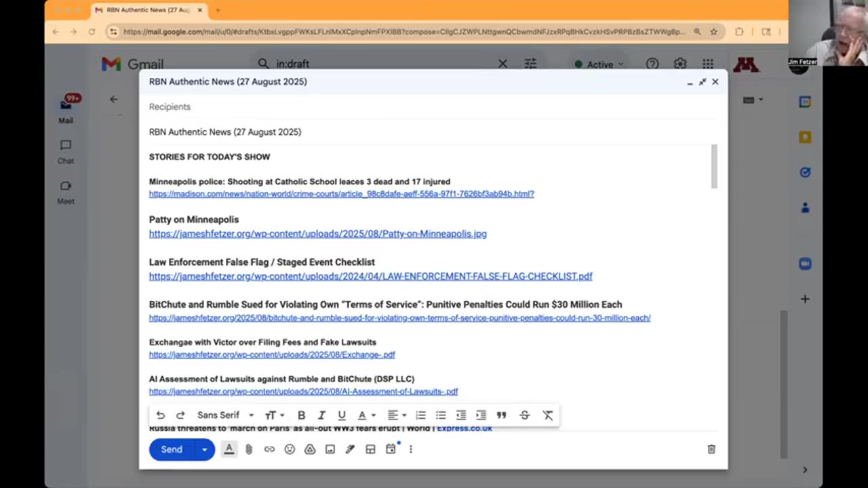Discard the draft with trash icon
Viewport: 868px width, 488px height.
coord(711,449)
